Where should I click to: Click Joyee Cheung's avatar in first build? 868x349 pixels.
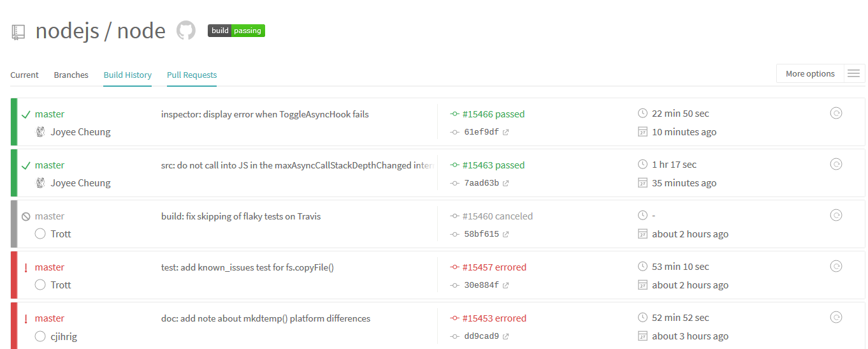point(40,132)
